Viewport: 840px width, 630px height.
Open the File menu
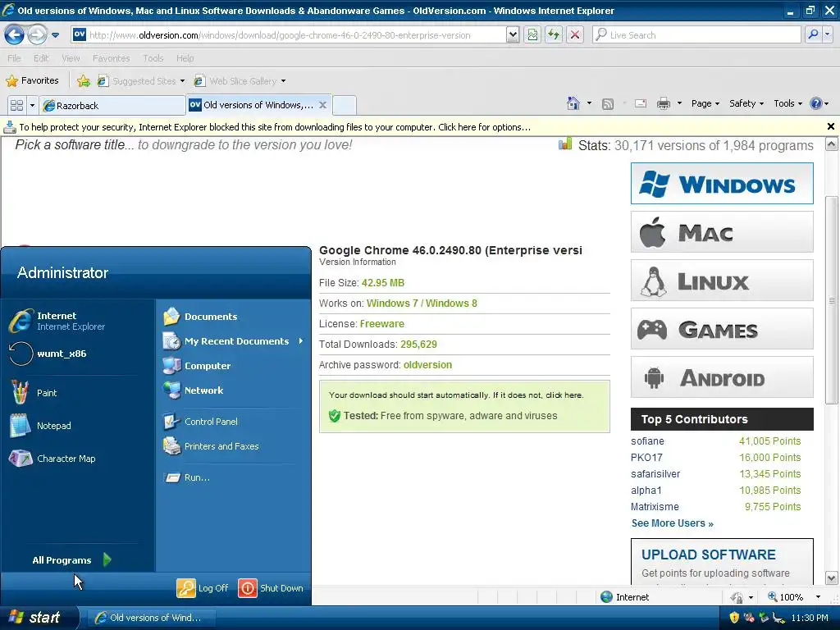[x=14, y=58]
